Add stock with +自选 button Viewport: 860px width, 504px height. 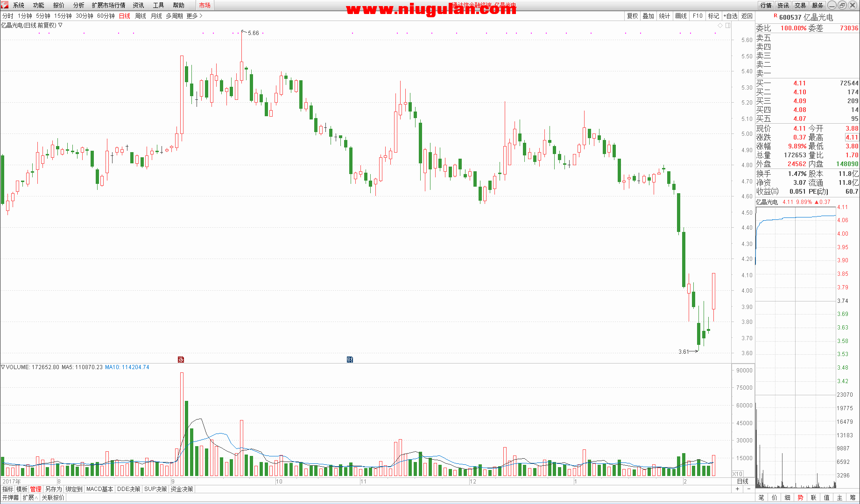point(730,16)
